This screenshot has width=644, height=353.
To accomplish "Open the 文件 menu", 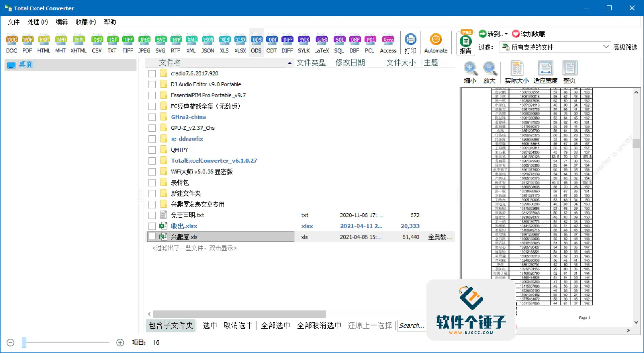I will 13,22.
